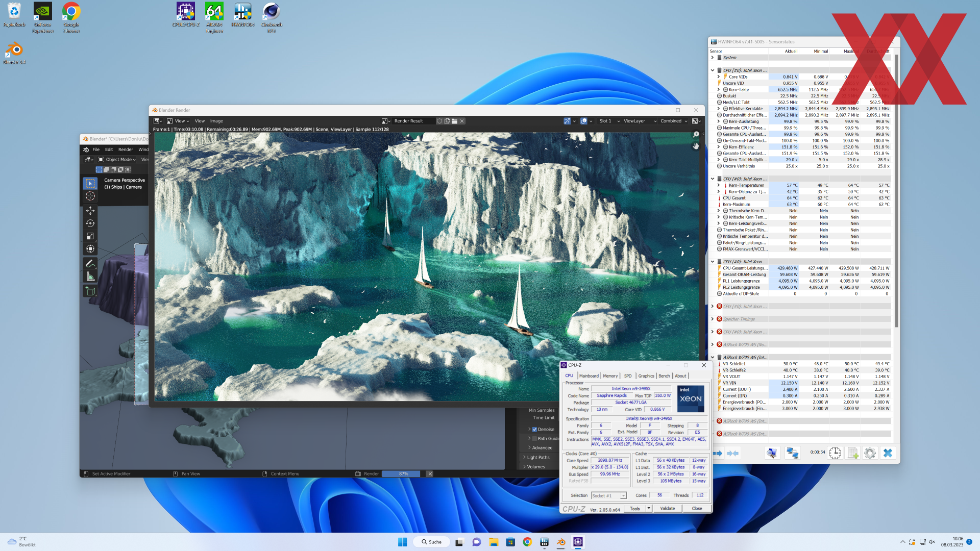Select the Select Box tool in Blender

click(90, 183)
